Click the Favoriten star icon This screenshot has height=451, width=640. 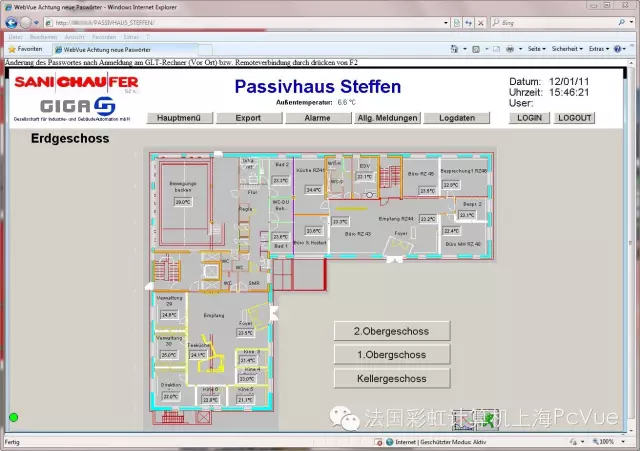12,49
